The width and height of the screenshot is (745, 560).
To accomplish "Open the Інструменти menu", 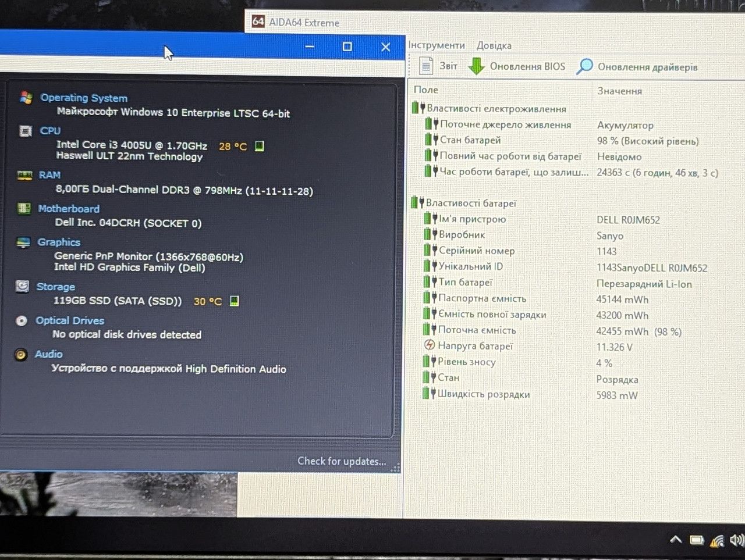I will point(437,45).
